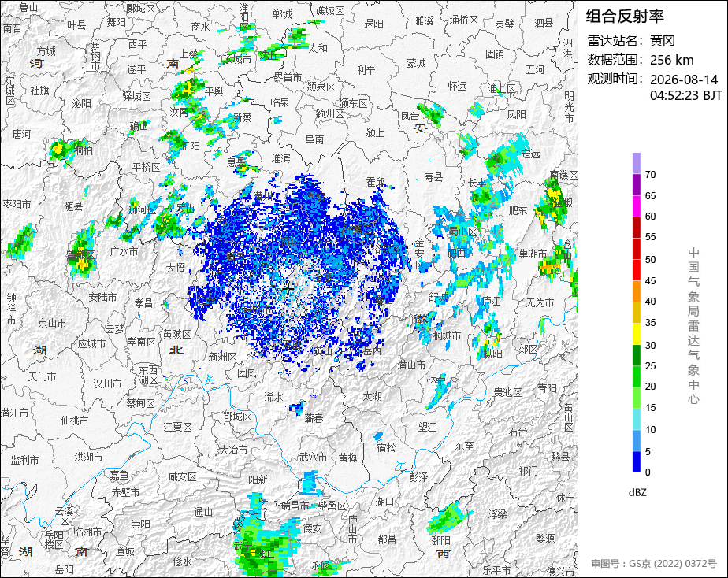Select the 60 dBZ magenta legend swatch

click(636, 206)
